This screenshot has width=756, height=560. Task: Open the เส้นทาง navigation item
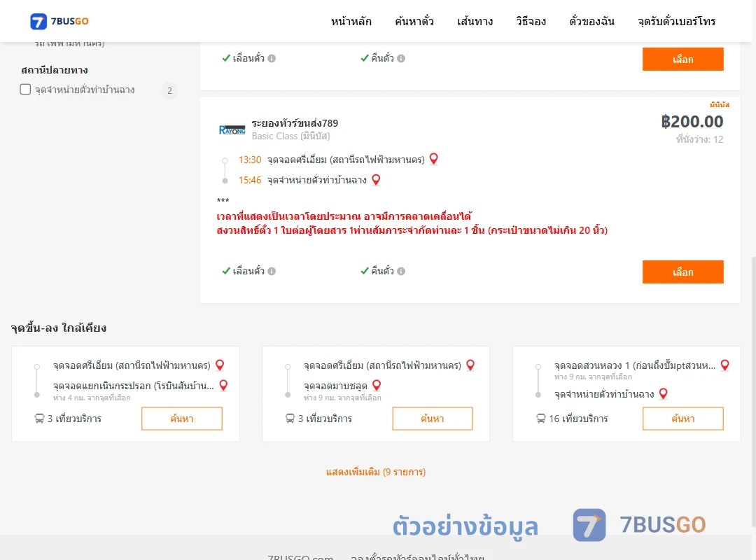[475, 21]
